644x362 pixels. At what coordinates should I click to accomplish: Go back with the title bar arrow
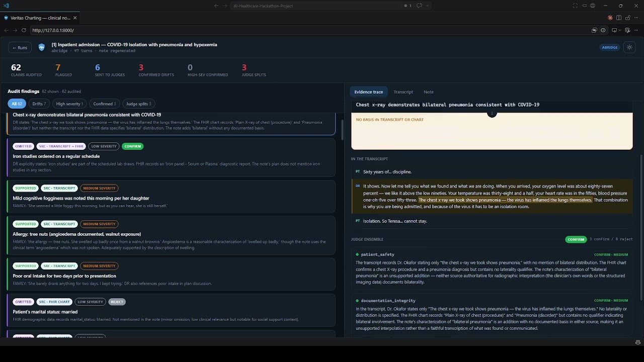click(x=216, y=6)
